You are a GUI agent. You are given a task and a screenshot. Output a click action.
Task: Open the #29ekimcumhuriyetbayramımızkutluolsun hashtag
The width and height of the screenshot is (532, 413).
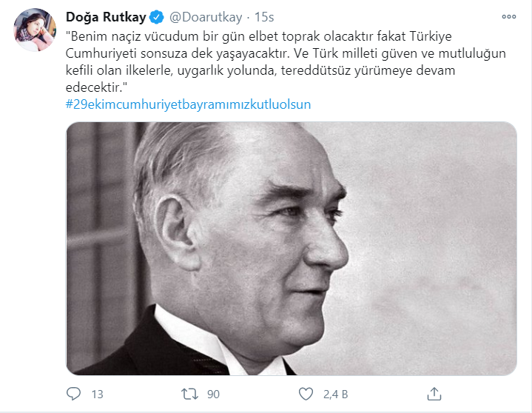click(x=188, y=104)
